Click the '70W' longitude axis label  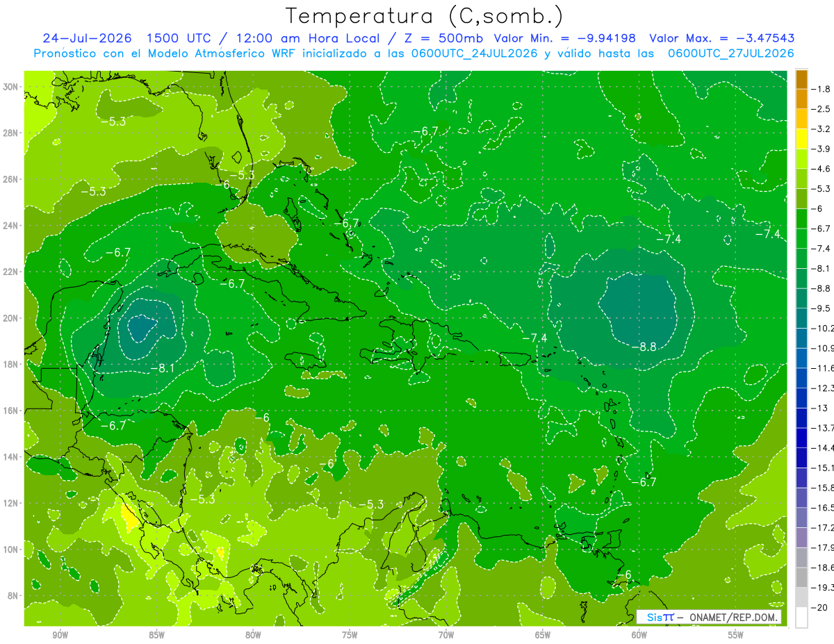446,634
